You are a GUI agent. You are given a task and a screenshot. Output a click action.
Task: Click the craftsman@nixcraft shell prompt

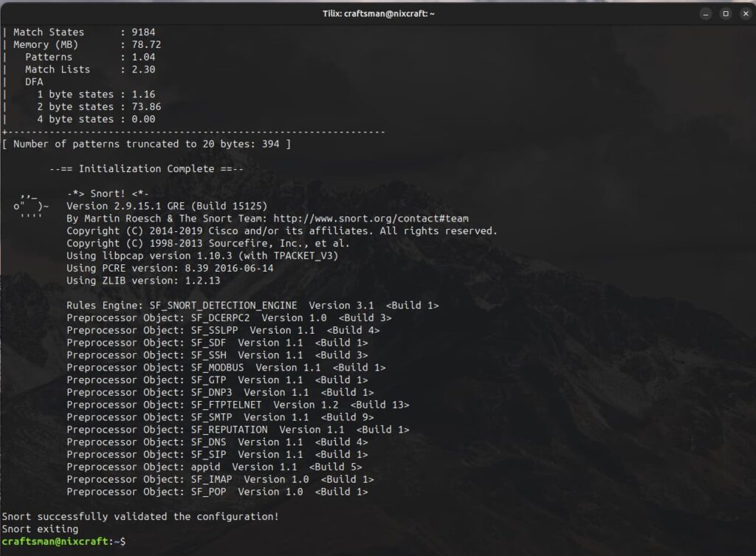(63, 541)
